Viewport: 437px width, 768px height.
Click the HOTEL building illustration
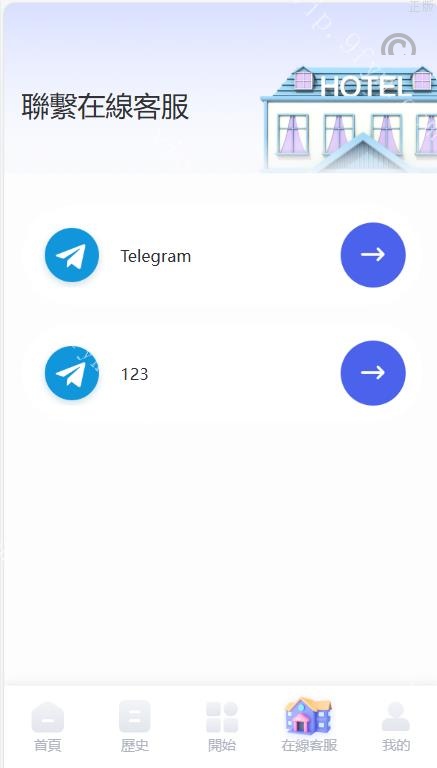click(349, 119)
